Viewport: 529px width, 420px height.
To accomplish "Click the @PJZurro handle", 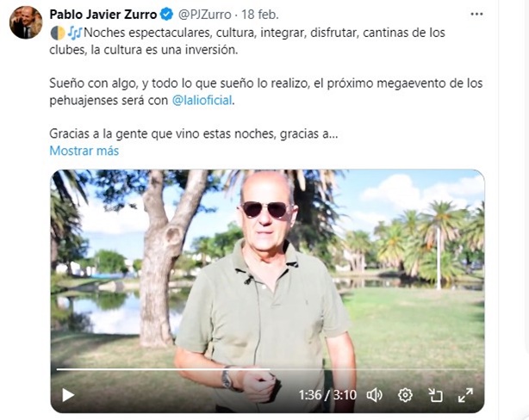I will point(204,15).
